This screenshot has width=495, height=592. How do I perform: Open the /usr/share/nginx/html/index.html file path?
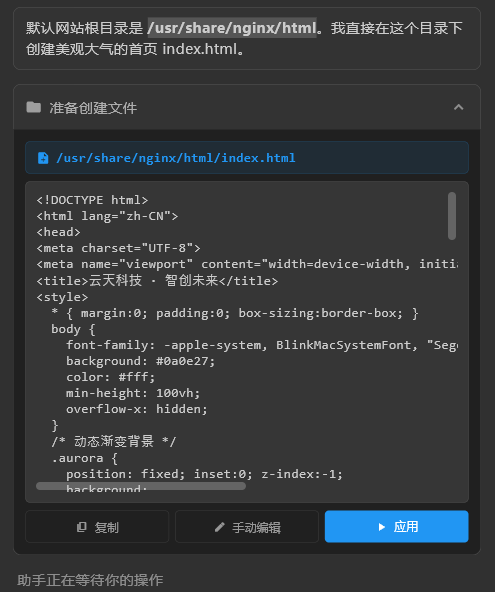tap(176, 158)
